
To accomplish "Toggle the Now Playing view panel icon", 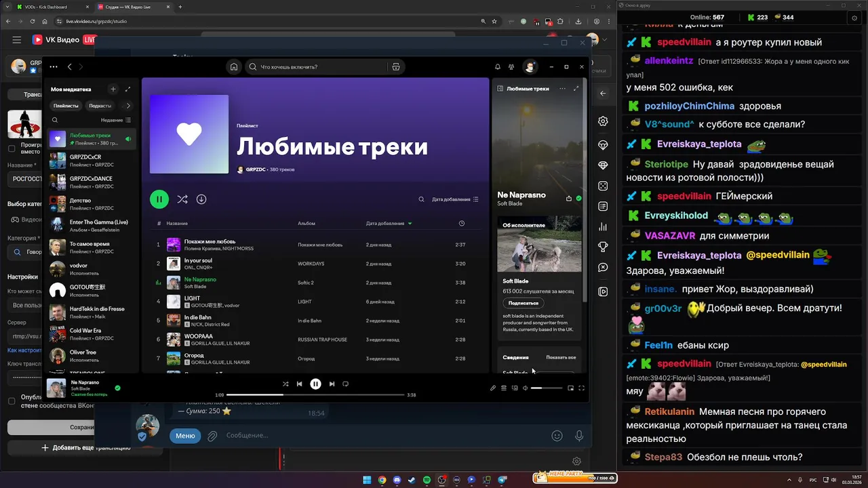I will coord(500,89).
